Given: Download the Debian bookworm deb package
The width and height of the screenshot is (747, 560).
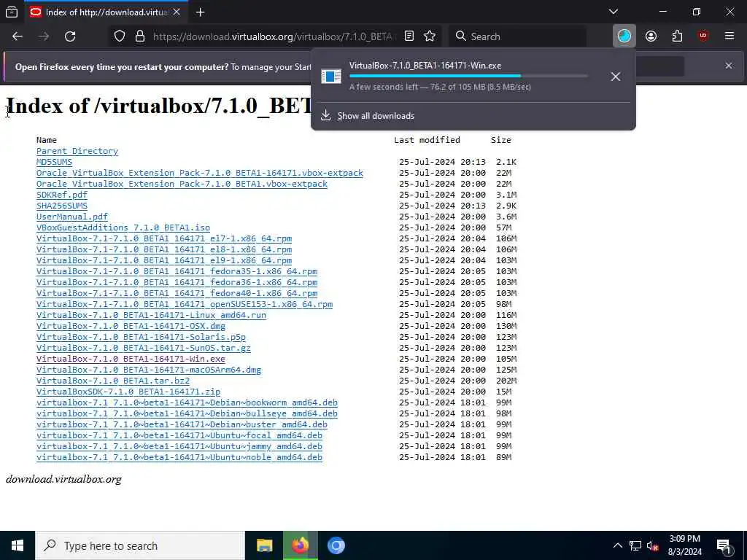Looking at the screenshot, I should [187, 402].
